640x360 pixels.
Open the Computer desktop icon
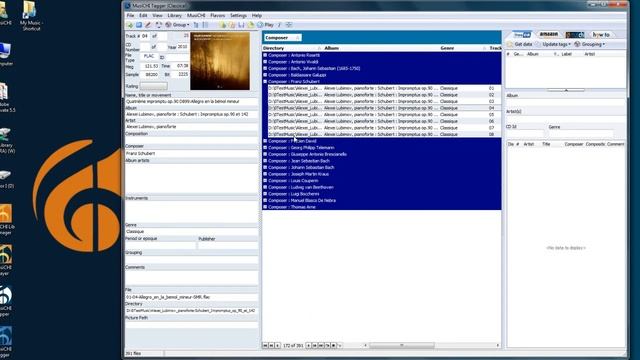coord(6,54)
